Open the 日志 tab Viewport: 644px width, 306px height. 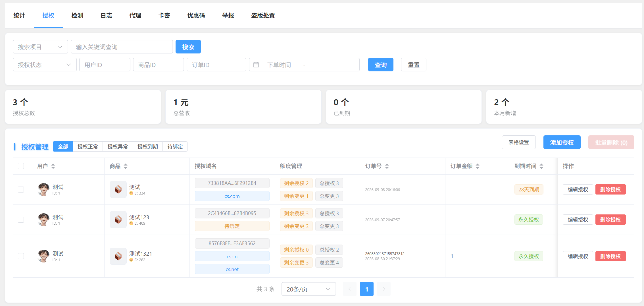(x=106, y=15)
